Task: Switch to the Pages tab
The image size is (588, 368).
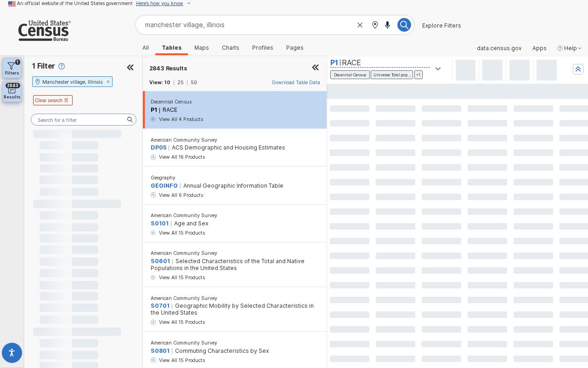Action: point(295,48)
